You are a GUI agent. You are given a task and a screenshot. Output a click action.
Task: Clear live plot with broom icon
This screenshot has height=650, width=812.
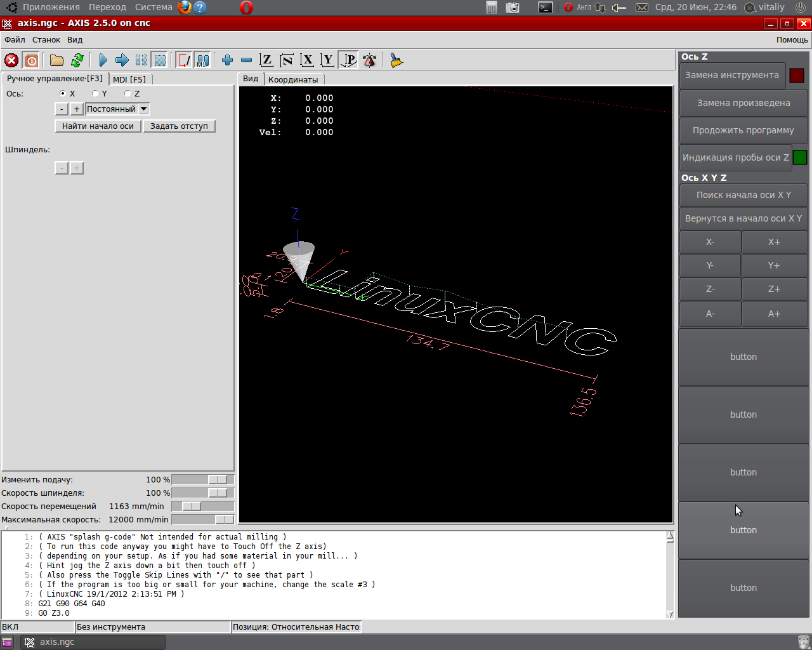point(396,60)
